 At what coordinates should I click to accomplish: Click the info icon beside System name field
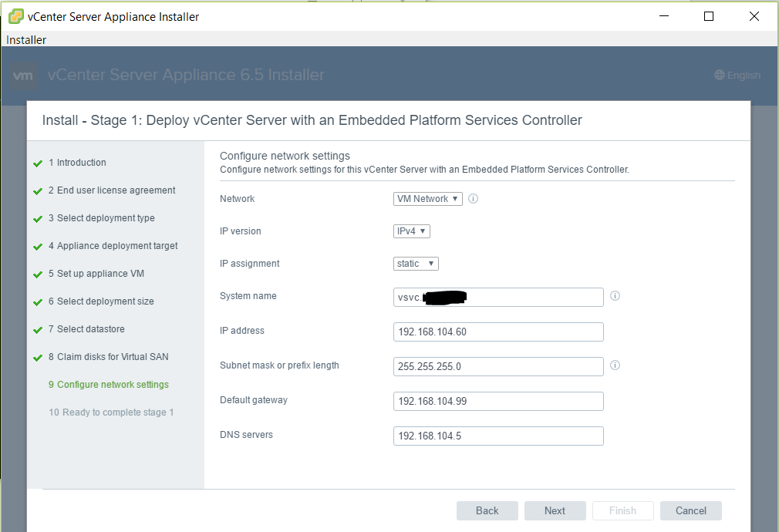(x=615, y=296)
